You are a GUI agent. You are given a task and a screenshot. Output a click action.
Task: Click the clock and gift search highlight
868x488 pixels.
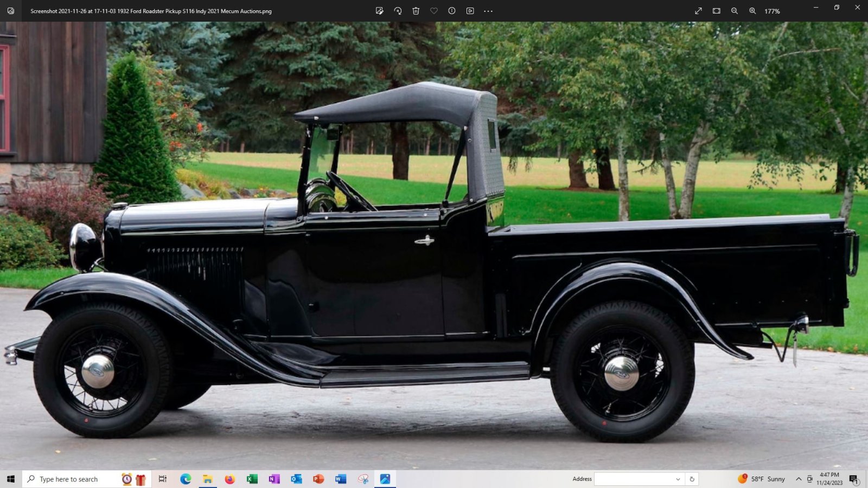[x=134, y=479]
